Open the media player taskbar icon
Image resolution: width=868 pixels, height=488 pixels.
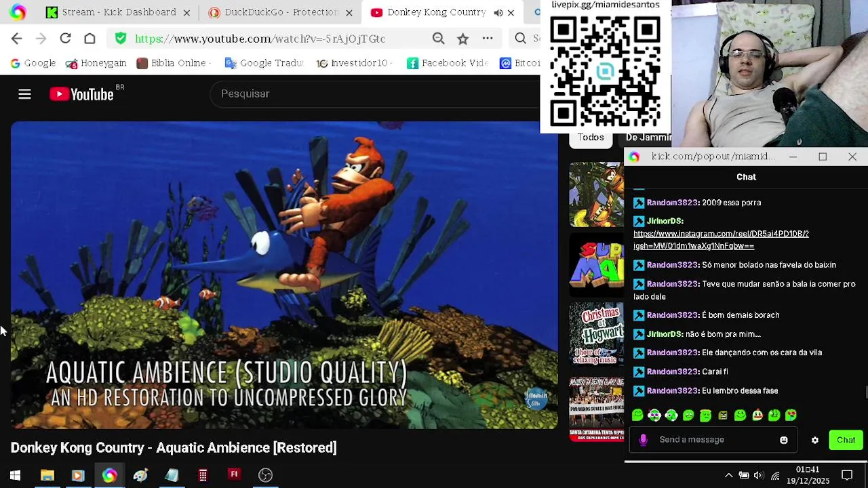click(x=77, y=476)
